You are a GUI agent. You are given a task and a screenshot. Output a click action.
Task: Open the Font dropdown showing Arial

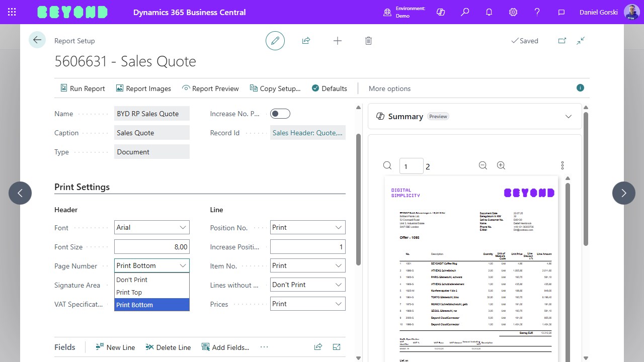[x=151, y=227]
